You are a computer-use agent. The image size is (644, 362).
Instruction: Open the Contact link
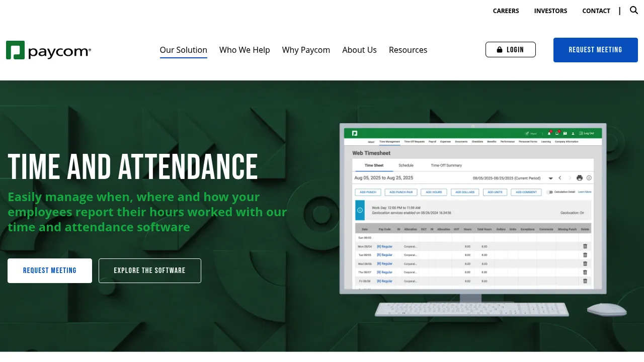pyautogui.click(x=596, y=11)
